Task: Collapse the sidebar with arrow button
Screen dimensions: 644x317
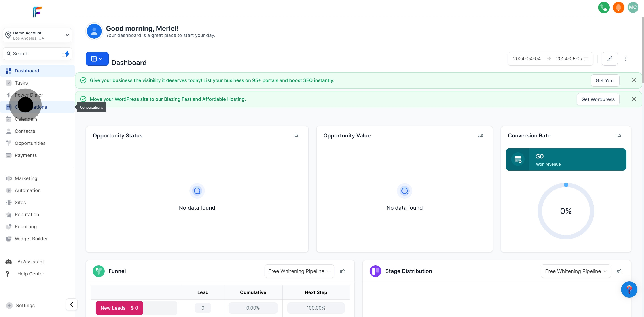Action: 72,304
